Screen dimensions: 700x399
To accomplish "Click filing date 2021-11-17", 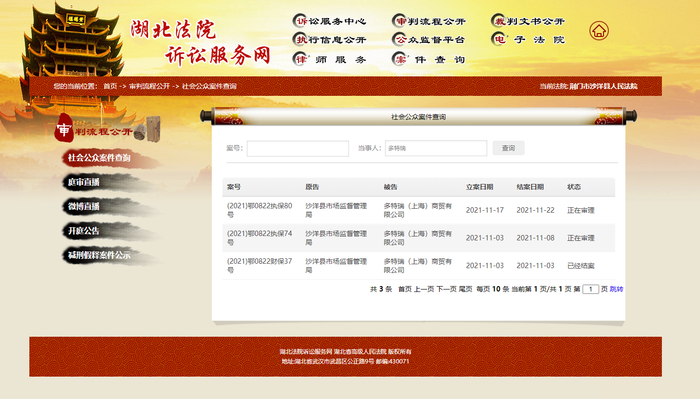I will [485, 210].
